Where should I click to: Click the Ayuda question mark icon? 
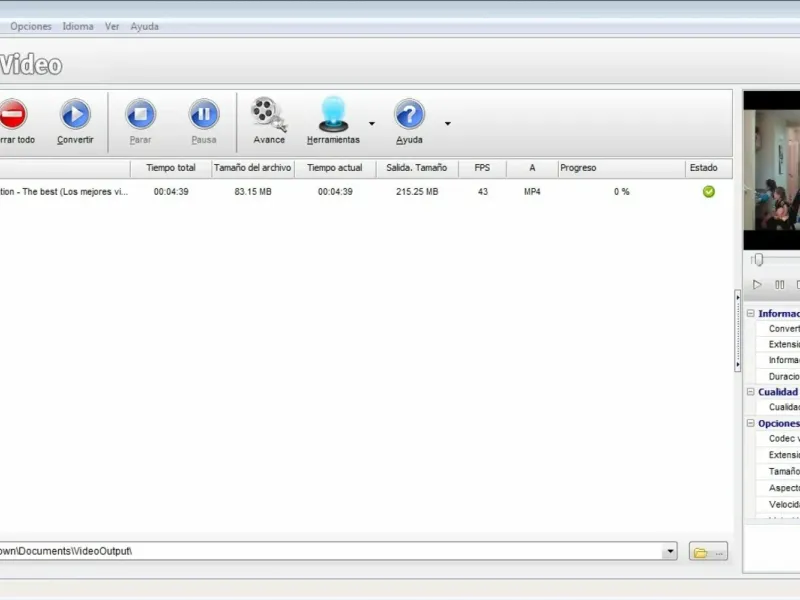point(409,114)
